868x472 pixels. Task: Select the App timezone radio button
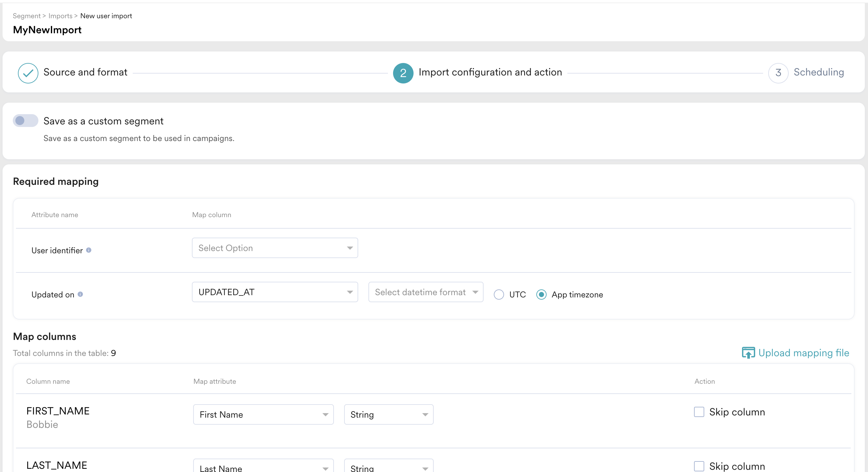tap(541, 295)
